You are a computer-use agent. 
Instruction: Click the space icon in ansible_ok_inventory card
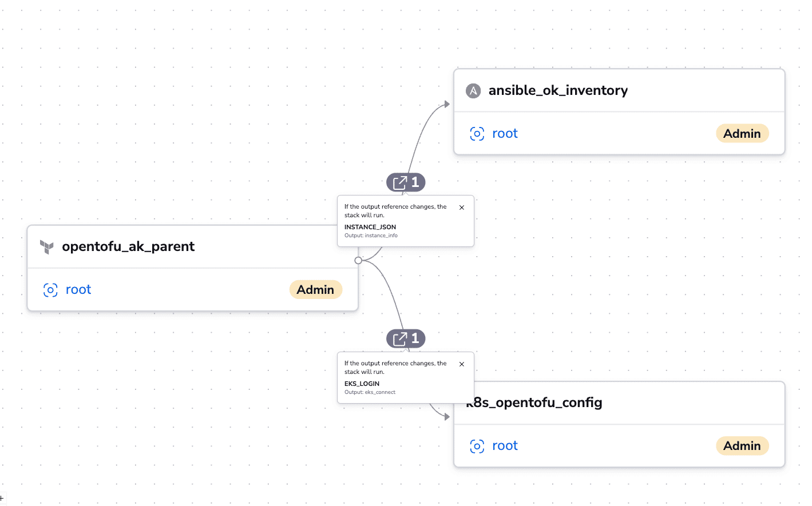click(x=477, y=134)
